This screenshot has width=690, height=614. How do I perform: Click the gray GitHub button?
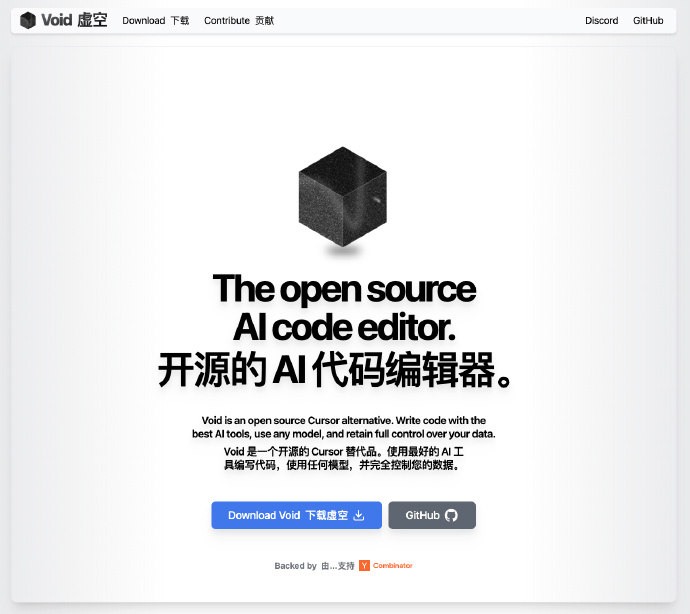pyautogui.click(x=432, y=515)
